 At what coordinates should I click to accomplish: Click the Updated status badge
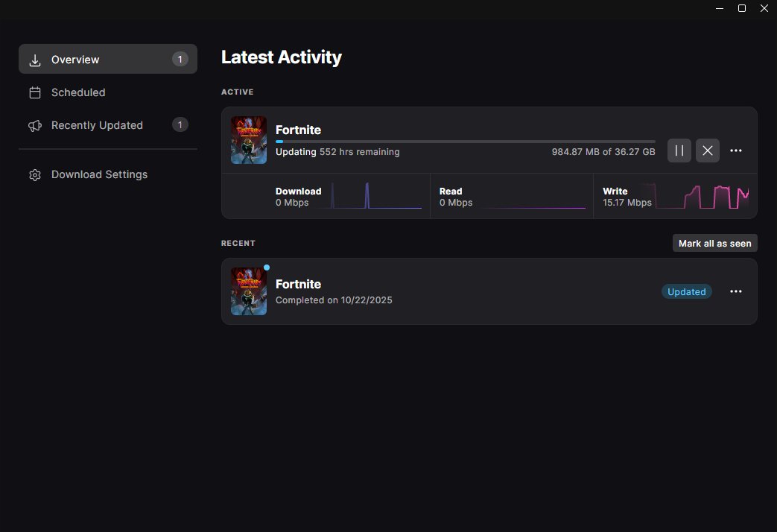(686, 291)
